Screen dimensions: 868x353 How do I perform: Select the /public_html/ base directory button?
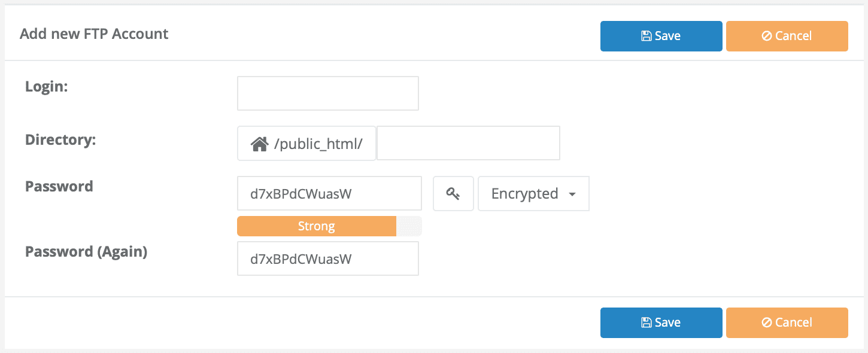click(306, 142)
